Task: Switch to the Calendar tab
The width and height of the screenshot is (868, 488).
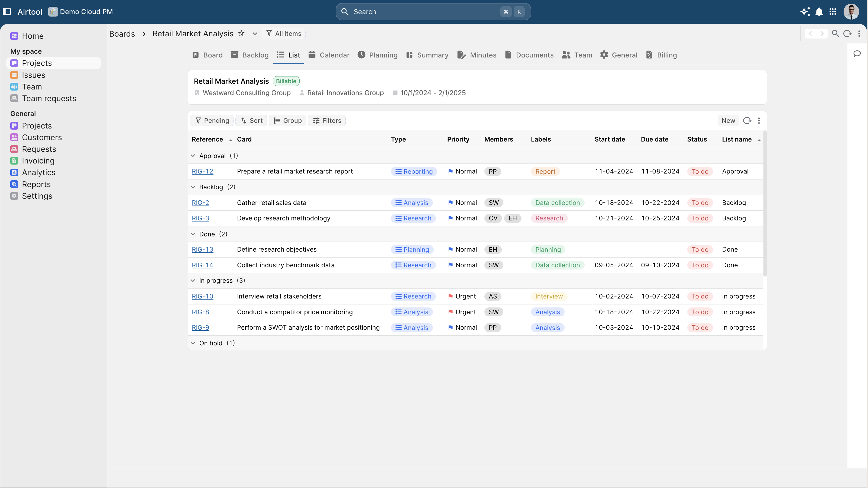Action: click(x=329, y=55)
